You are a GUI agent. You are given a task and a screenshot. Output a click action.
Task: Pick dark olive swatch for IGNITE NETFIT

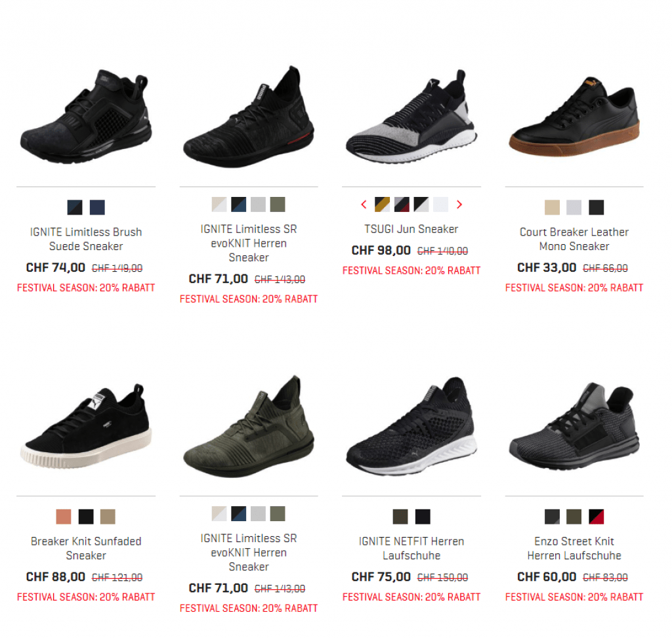pos(400,516)
